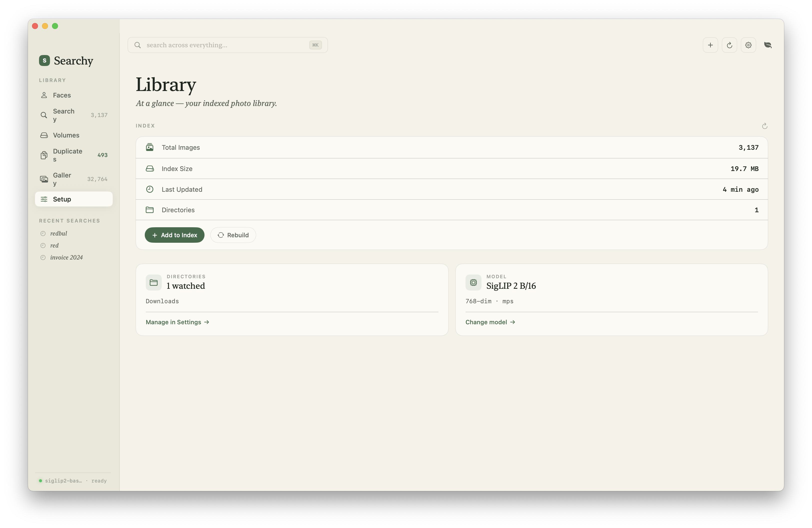Click the clock icon beside 'redbul'
Image resolution: width=812 pixels, height=528 pixels.
tap(43, 234)
